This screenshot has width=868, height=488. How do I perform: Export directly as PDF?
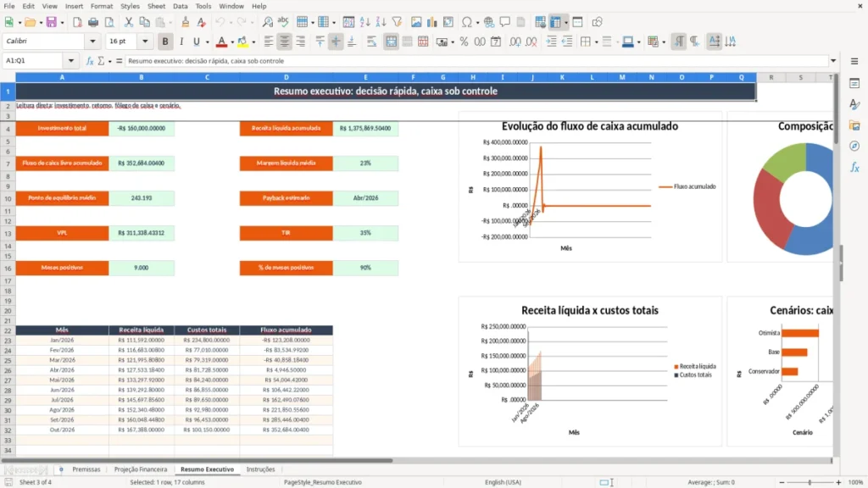[77, 22]
